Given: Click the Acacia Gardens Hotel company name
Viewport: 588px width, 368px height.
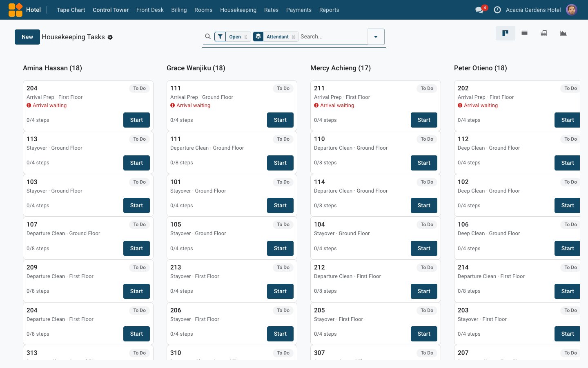Looking at the screenshot, I should (533, 10).
